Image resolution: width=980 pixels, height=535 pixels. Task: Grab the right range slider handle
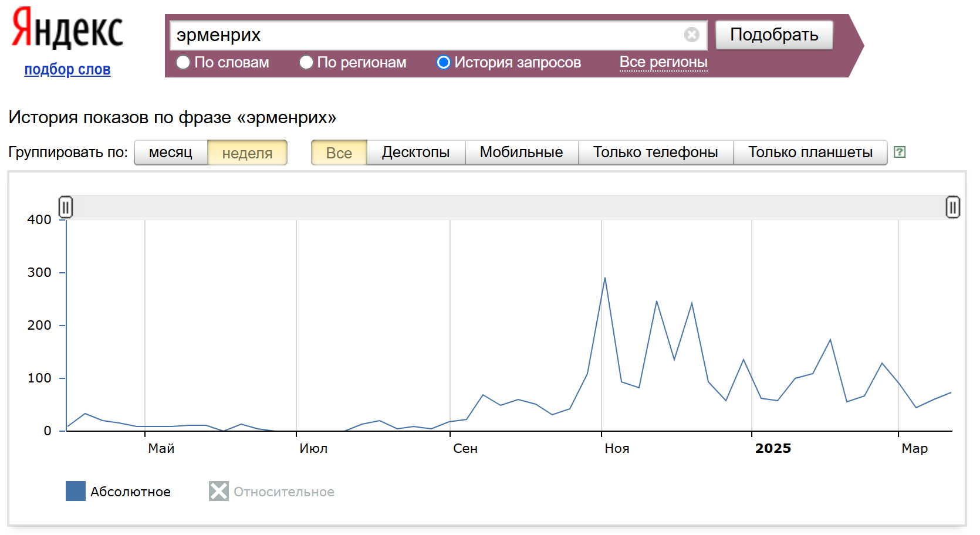(x=953, y=207)
